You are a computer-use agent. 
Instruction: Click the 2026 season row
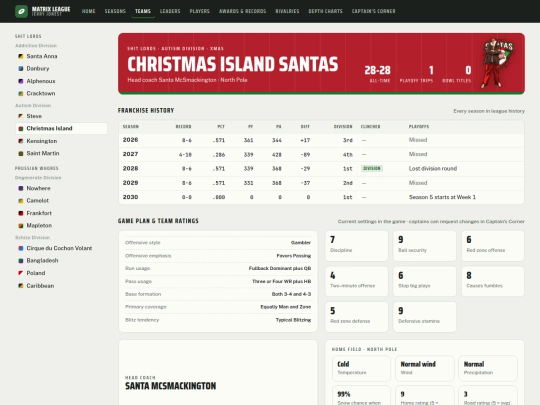click(x=321, y=140)
